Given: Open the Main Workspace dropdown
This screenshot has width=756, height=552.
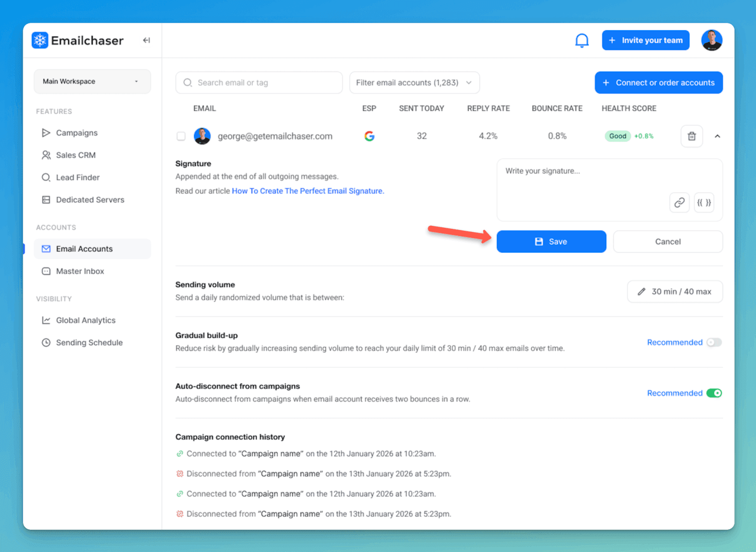Looking at the screenshot, I should click(x=92, y=82).
